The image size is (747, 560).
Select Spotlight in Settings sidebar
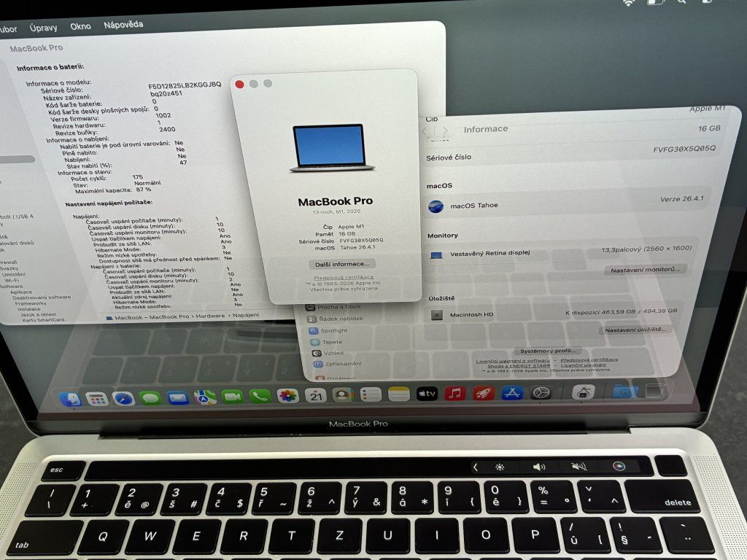[329, 330]
